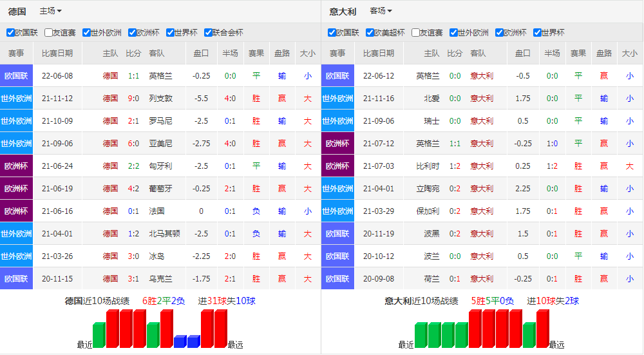
Task: Click date 21-10-09 in Germany table
Action: pyautogui.click(x=57, y=120)
